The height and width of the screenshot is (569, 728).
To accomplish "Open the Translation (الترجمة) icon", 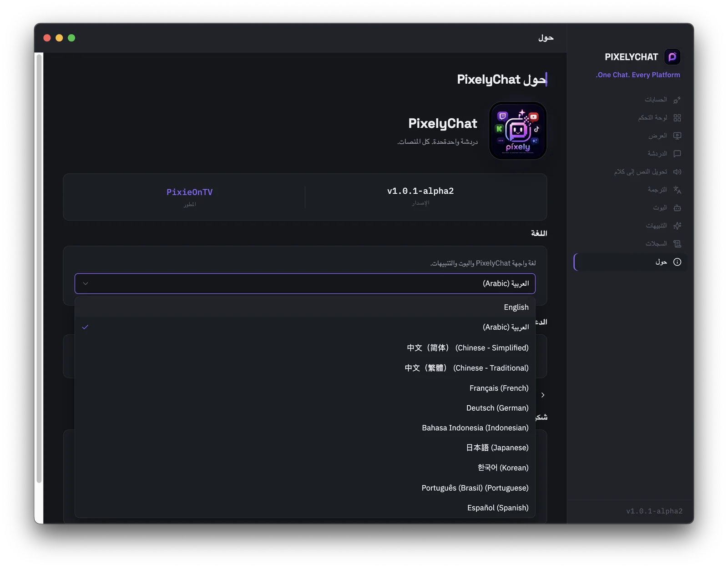I will coord(677,190).
